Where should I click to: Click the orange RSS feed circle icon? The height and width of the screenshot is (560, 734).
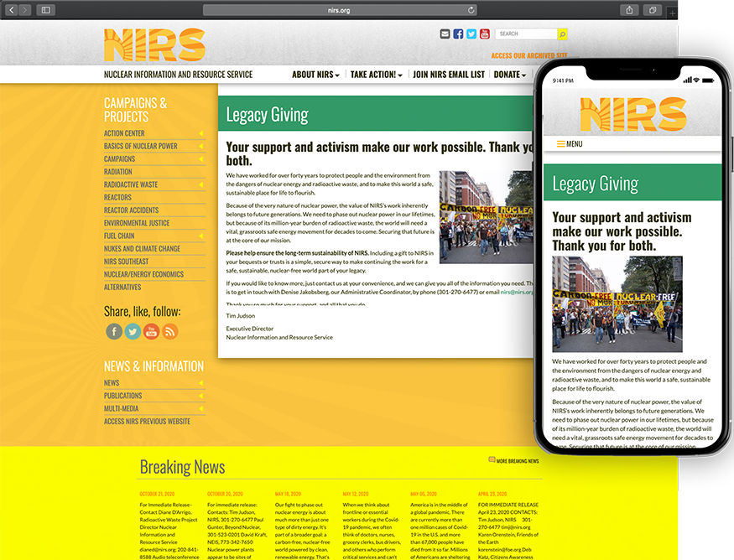(x=170, y=331)
